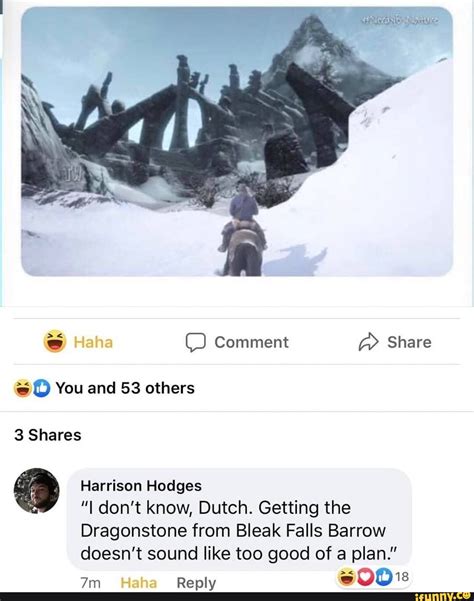
Task: Open the snowy ruins game screenshot
Action: coord(237,141)
